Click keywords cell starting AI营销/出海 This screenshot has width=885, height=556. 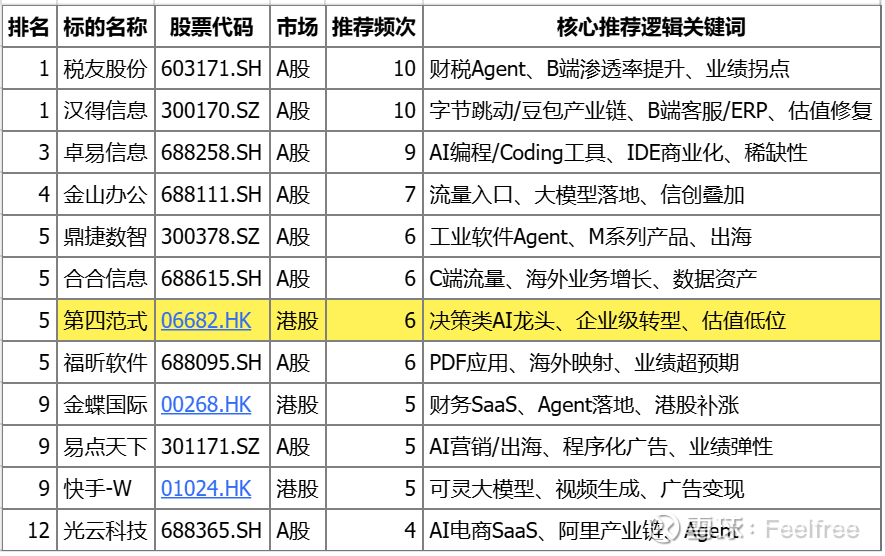(x=651, y=446)
